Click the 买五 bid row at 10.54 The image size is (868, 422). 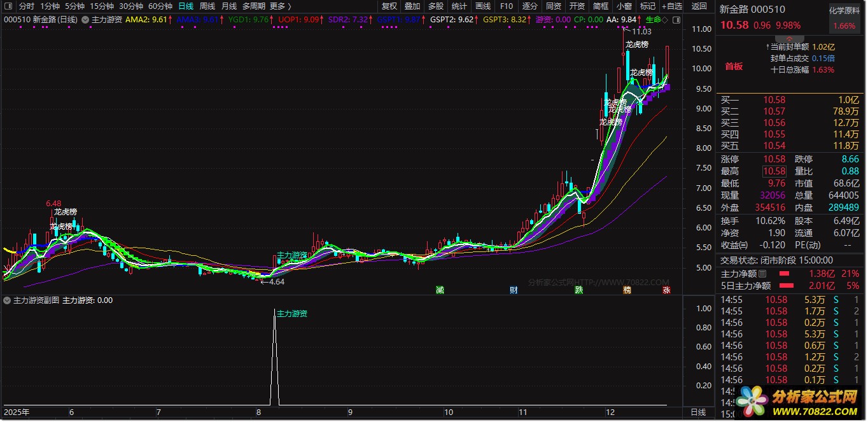click(x=790, y=146)
